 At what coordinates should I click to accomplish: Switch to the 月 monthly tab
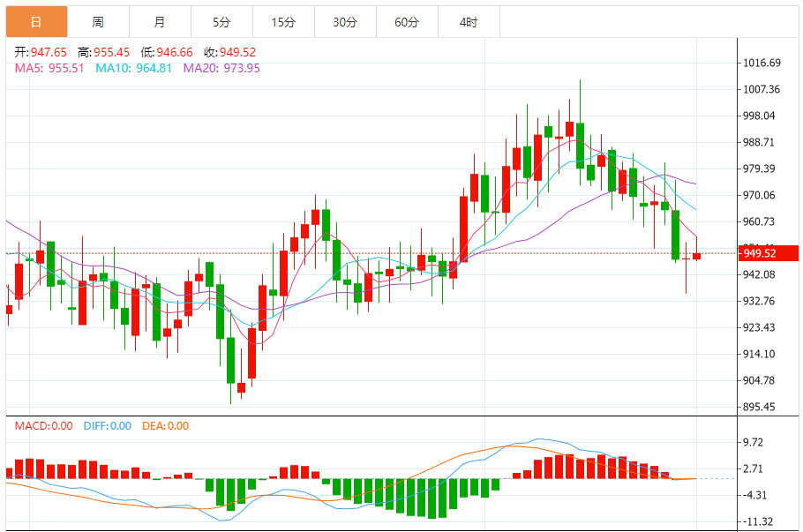tap(161, 22)
